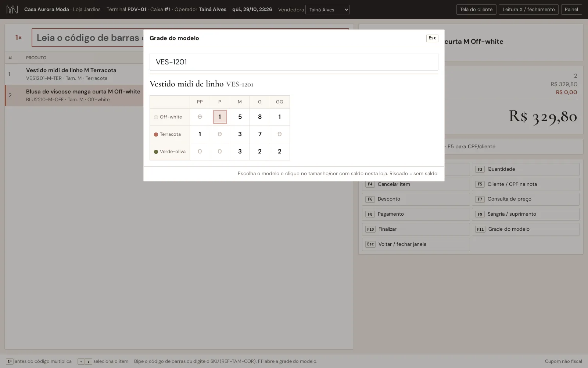Image resolution: width=588 pixels, height=368 pixels.
Task: Click the 3* multiplier key hint
Action: [10, 362]
